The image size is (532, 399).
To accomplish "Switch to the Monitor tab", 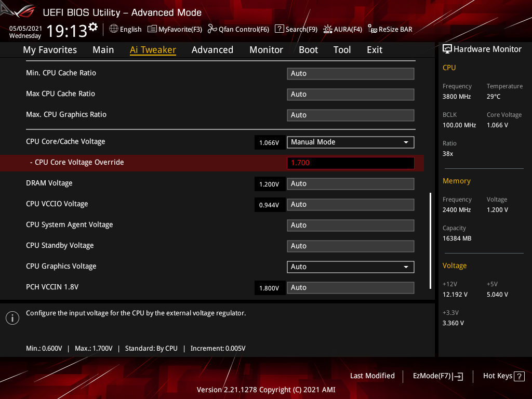I will [x=266, y=50].
